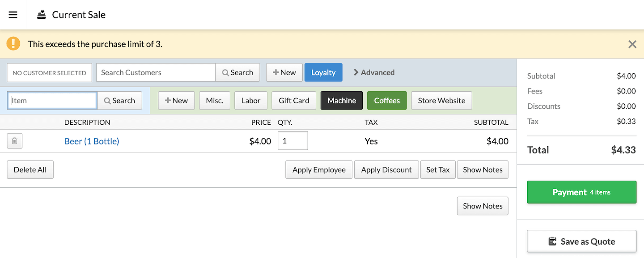Add a new item with +New
The width and height of the screenshot is (644, 258).
coord(176,101)
